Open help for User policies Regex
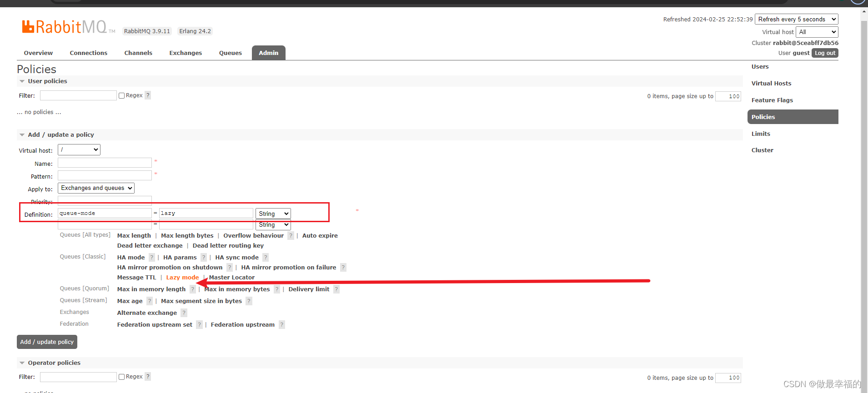 148,95
